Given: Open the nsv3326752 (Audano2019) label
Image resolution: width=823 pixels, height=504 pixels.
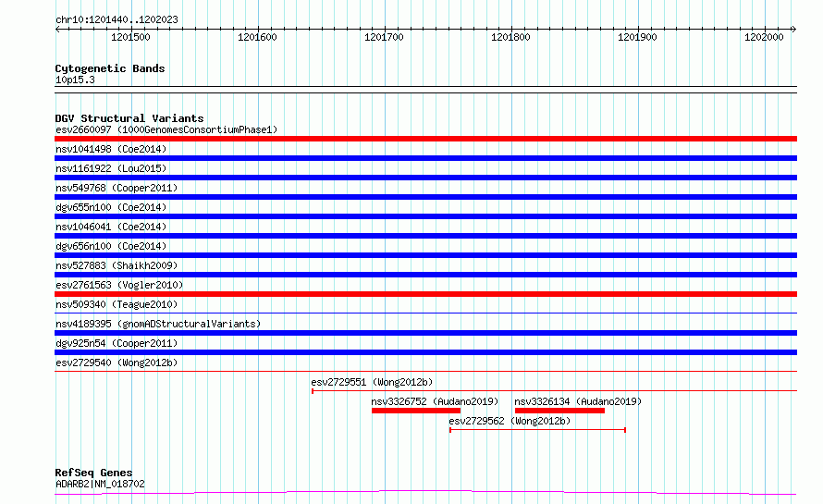Looking at the screenshot, I should (x=435, y=401).
